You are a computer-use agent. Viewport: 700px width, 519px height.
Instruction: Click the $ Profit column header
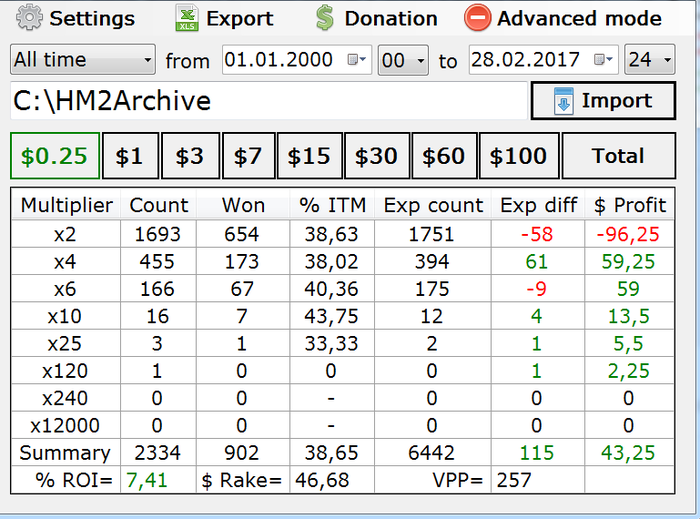coord(629,205)
